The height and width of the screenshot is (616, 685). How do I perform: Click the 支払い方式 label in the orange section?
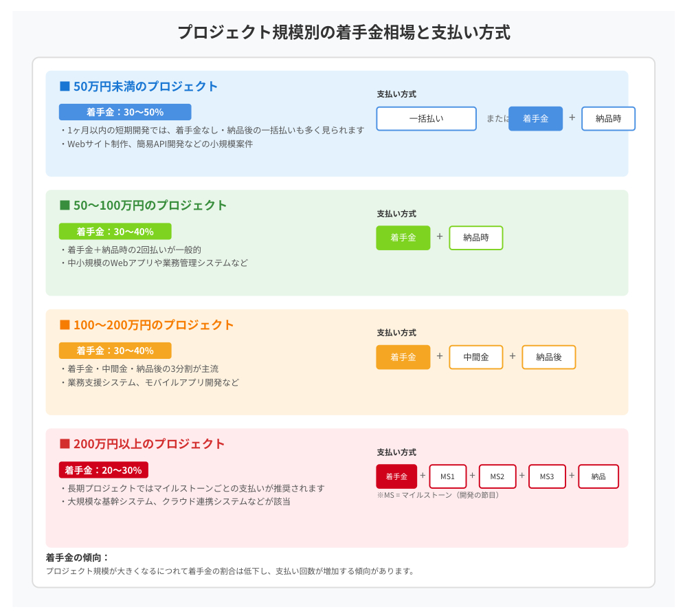coord(396,333)
